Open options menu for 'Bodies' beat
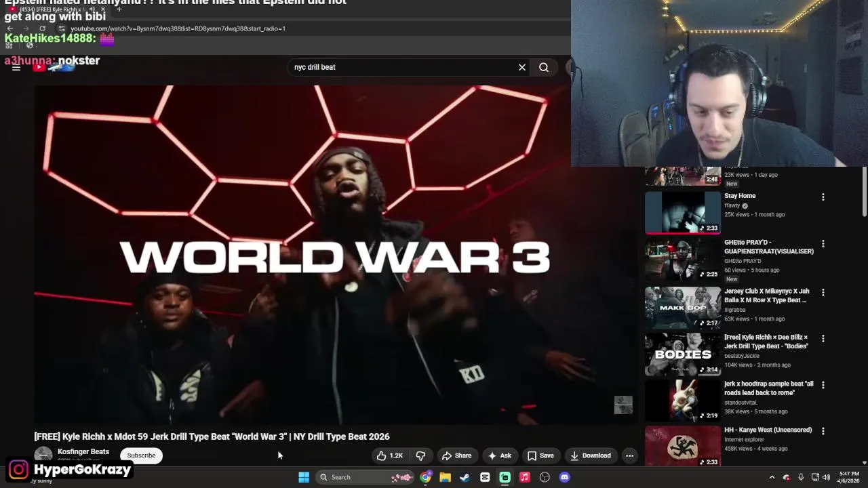868x488 pixels. coord(823,338)
